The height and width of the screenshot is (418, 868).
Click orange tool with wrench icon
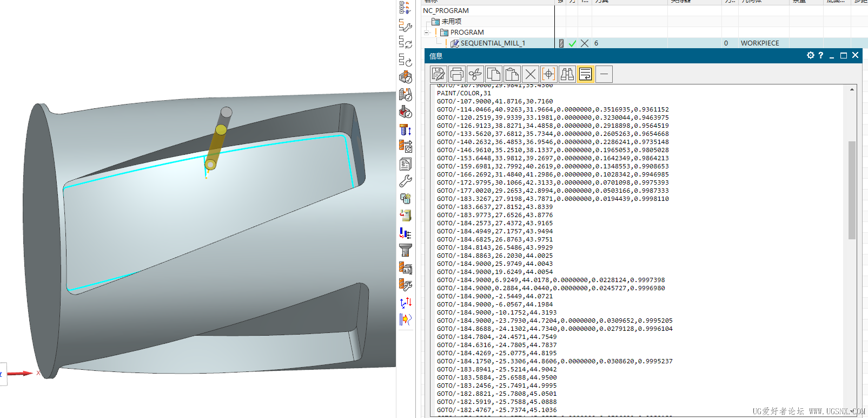(x=405, y=285)
